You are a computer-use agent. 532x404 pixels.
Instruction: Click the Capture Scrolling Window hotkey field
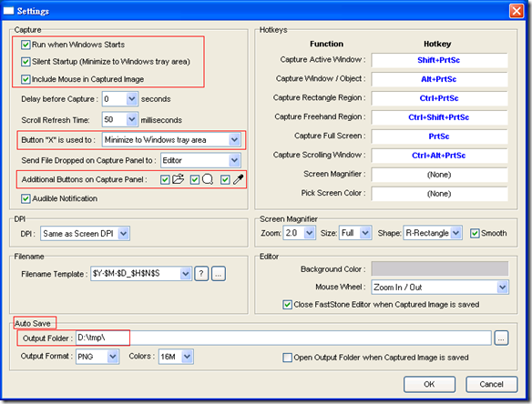click(x=439, y=156)
